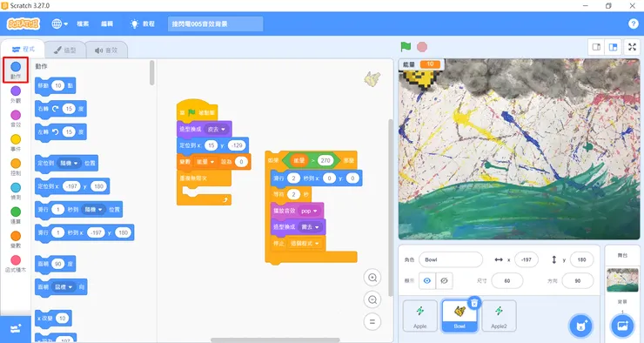Click the 移動 10 點 block in palette
Screen dimensions: 644x343
[x=56, y=86]
